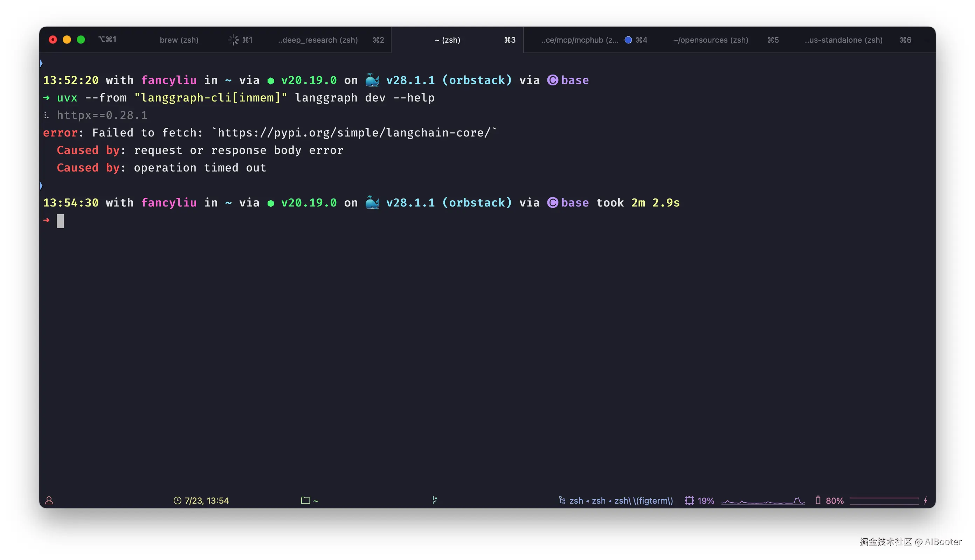
Task: Switch to the ..deep_research (zsh) tab
Action: pyautogui.click(x=318, y=40)
